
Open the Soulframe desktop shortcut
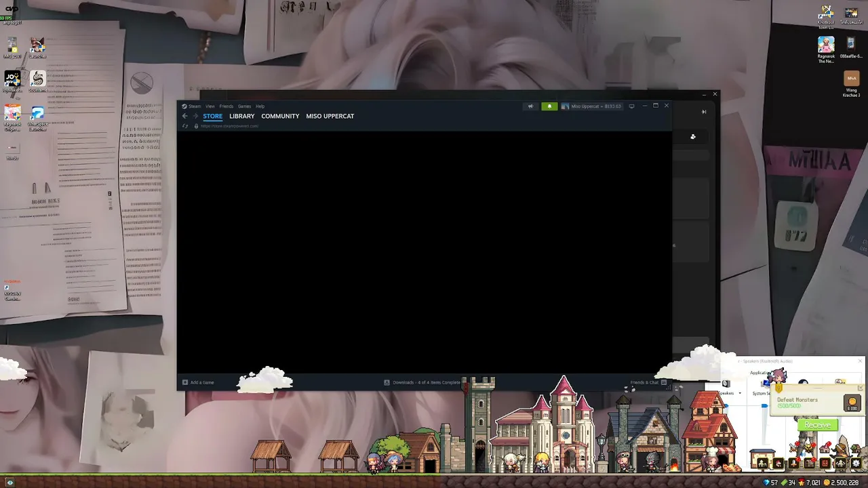pyautogui.click(x=37, y=81)
